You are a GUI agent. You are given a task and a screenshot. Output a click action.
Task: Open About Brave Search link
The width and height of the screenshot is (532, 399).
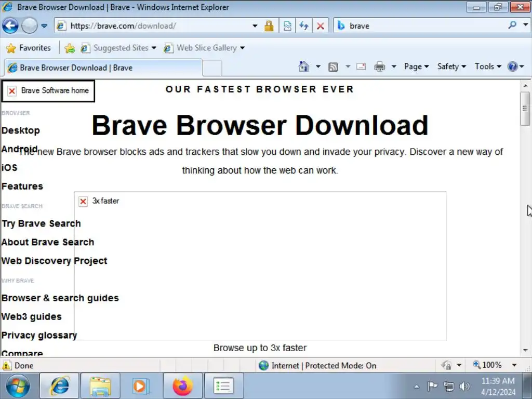pyautogui.click(x=48, y=242)
